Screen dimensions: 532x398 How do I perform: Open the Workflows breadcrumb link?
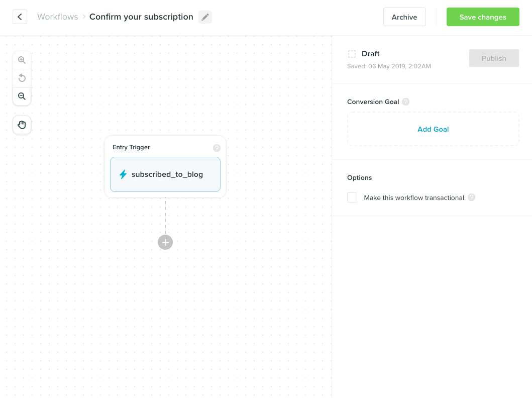tap(57, 17)
